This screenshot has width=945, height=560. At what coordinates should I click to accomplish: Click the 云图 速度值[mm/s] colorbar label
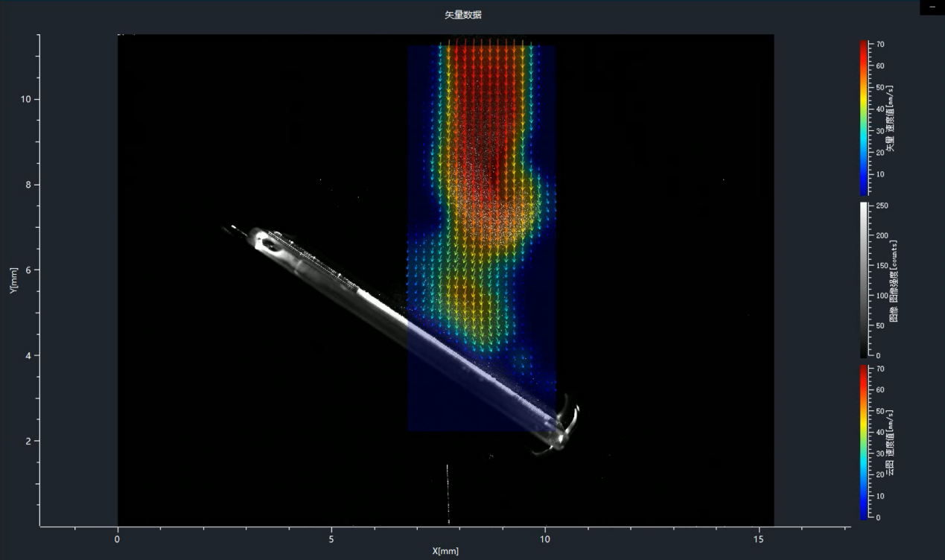tap(891, 439)
